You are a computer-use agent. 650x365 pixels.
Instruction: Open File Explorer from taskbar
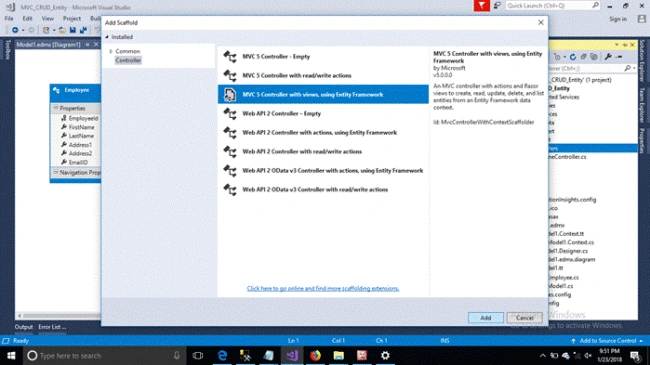338,355
